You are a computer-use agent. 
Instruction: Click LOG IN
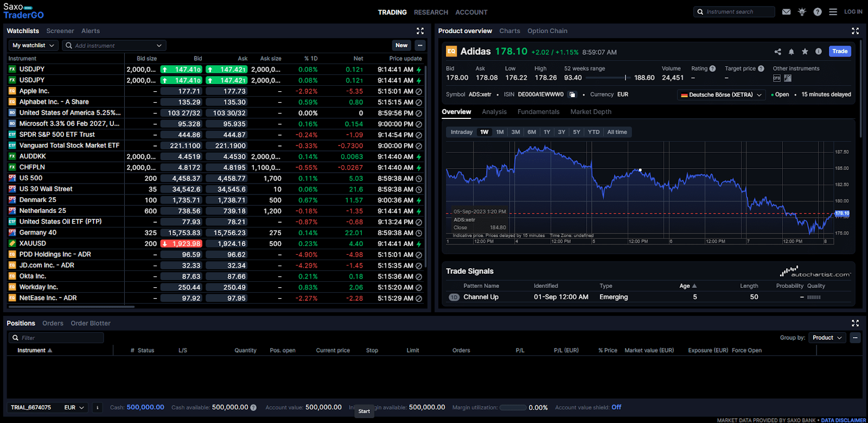pyautogui.click(x=853, y=12)
